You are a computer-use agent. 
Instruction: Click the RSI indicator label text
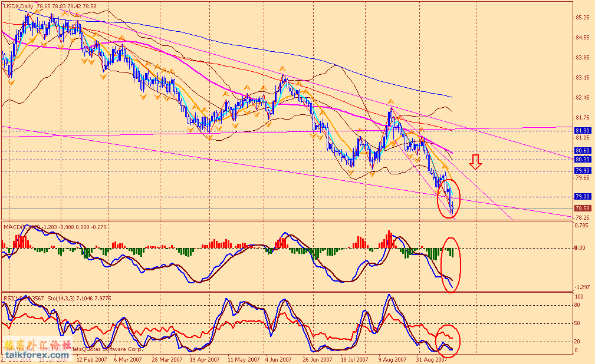(x=24, y=299)
